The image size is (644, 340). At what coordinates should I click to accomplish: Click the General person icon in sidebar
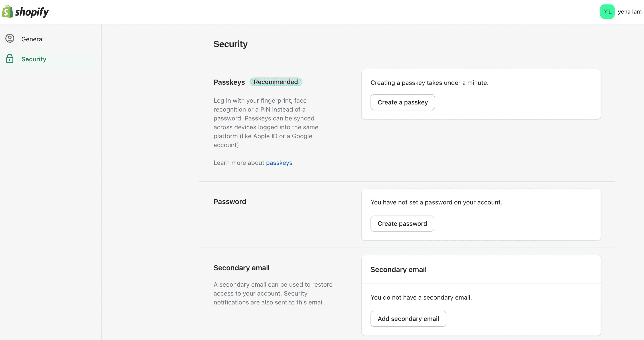click(x=10, y=38)
